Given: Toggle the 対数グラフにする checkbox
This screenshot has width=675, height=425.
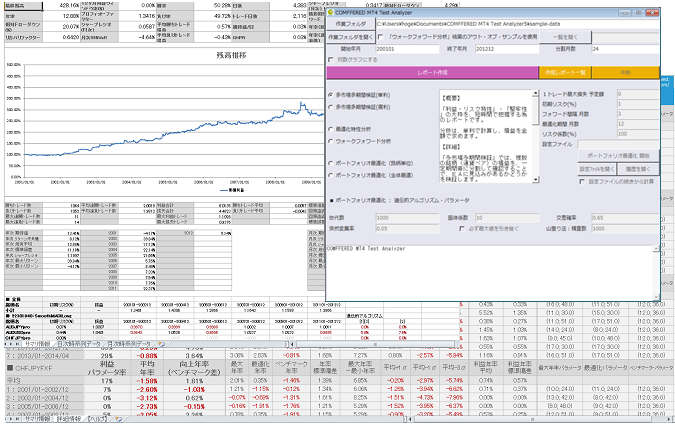Looking at the screenshot, I should point(331,59).
